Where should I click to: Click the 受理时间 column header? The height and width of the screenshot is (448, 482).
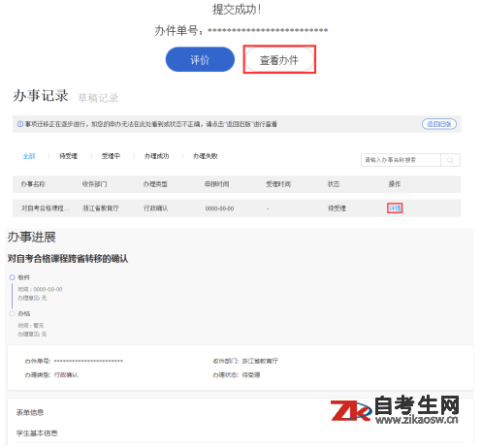pos(278,184)
